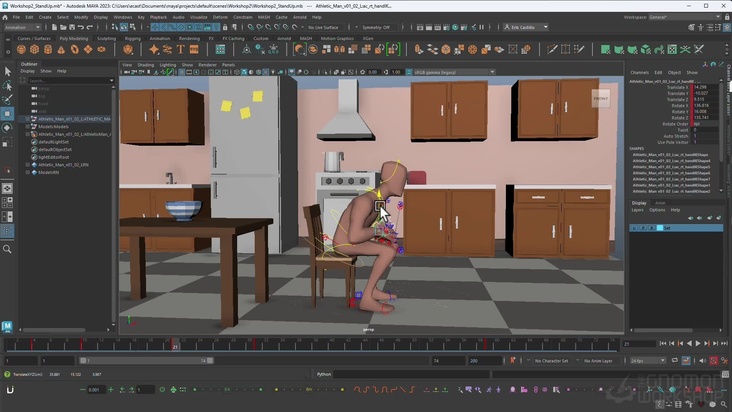Open the Lighting panel menu

click(167, 64)
